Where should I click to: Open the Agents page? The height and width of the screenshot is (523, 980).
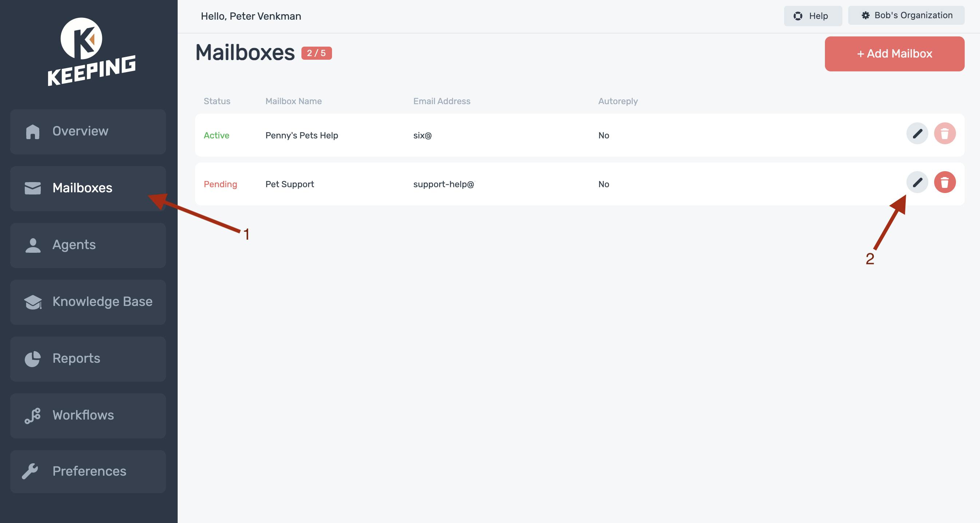88,245
